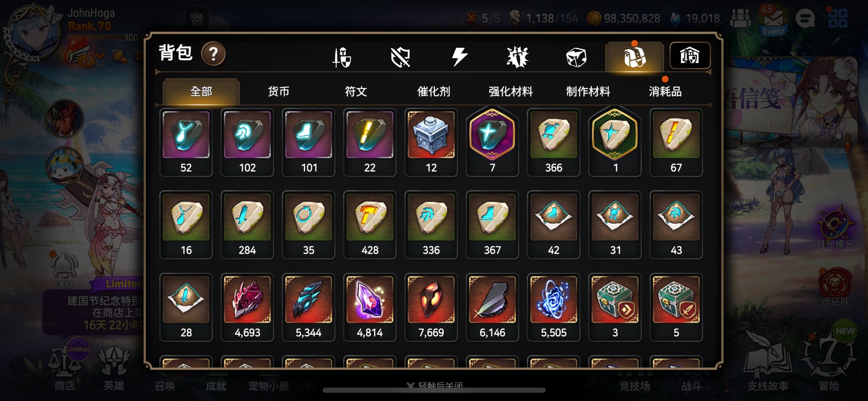Viewport: 868px width, 401px height.
Task: Switch to the 货币 tab
Action: (x=278, y=92)
